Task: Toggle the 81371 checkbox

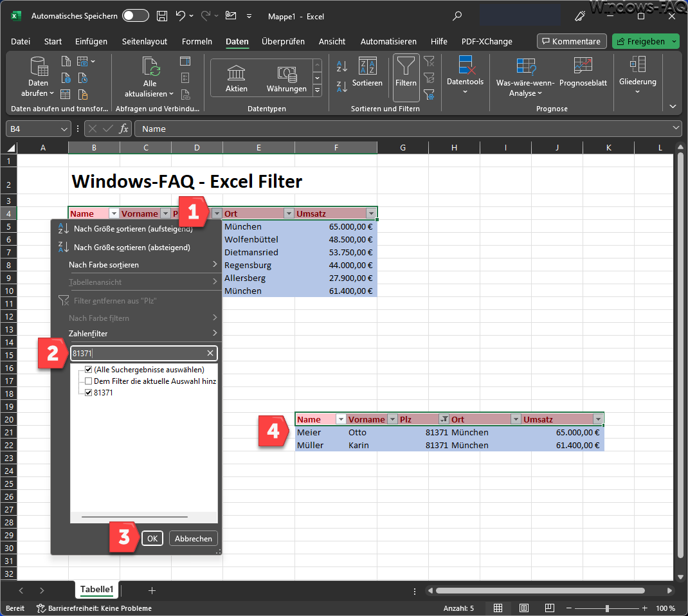Action: coord(89,393)
